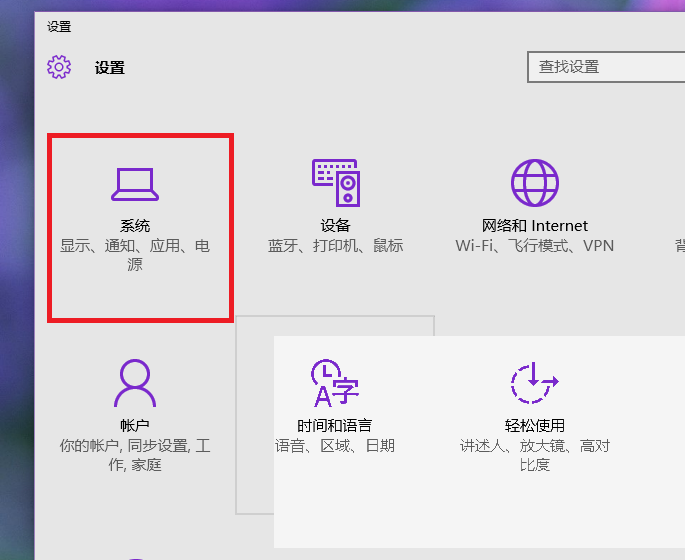
Task: Click the 轻松使用 title
Action: pos(535,425)
